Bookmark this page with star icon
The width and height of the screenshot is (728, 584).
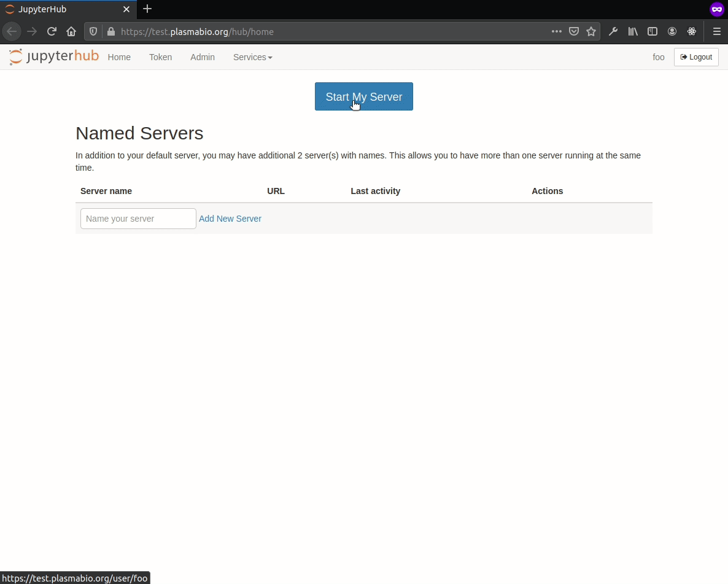tap(591, 31)
